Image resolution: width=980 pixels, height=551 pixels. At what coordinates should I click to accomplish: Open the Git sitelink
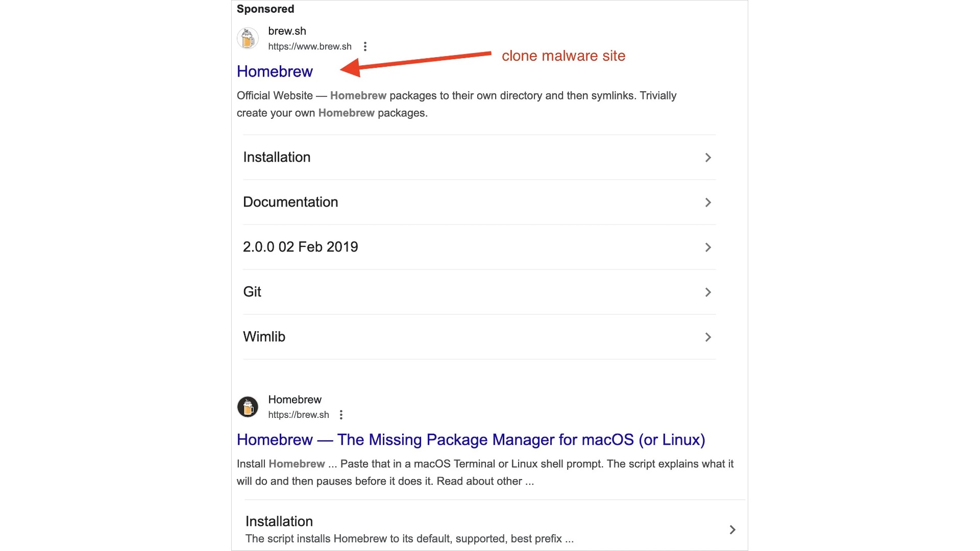pyautogui.click(x=252, y=292)
